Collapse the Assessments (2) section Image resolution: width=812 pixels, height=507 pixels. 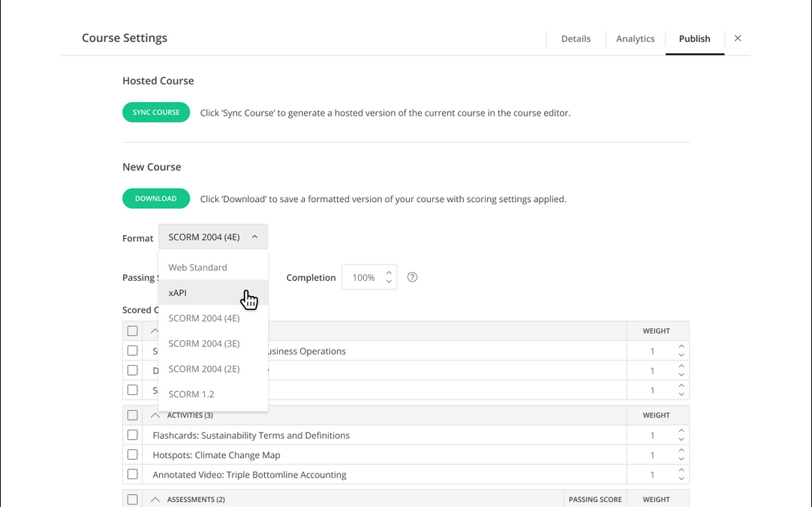point(155,499)
